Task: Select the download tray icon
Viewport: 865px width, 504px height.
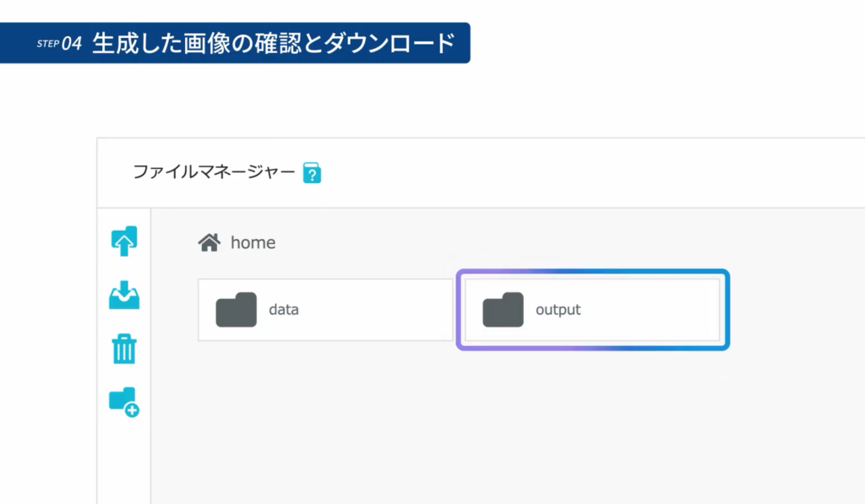Action: [124, 295]
